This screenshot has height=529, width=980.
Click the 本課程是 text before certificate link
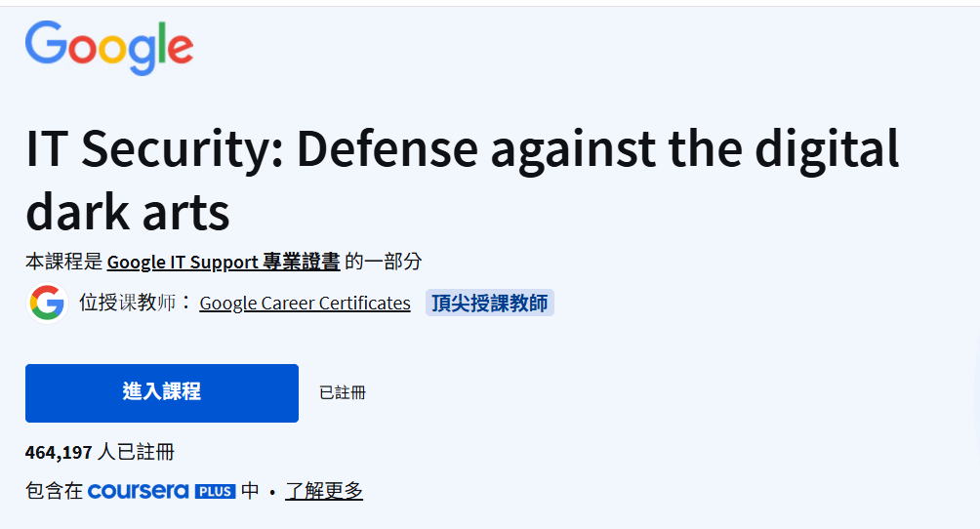tap(63, 262)
